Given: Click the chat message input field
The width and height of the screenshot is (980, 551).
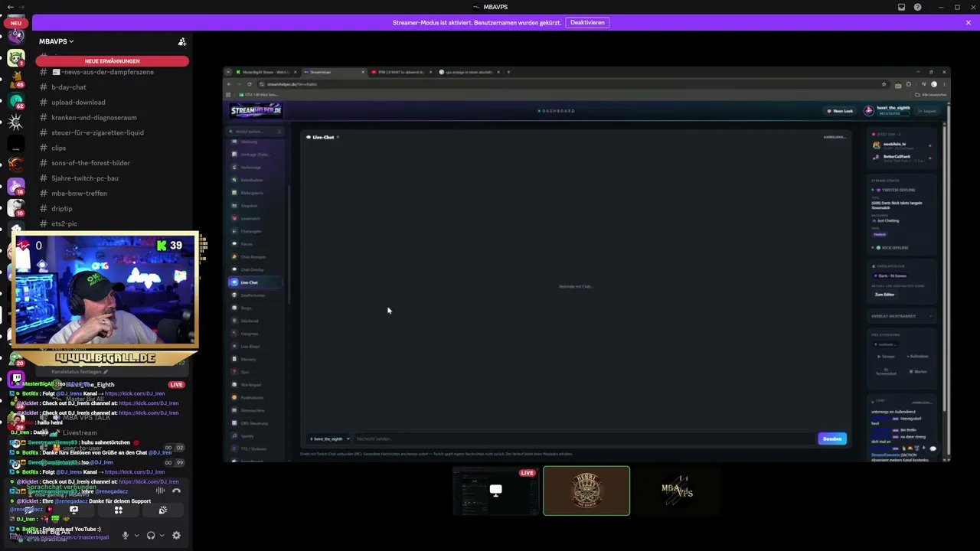Looking at the screenshot, I should click(585, 439).
